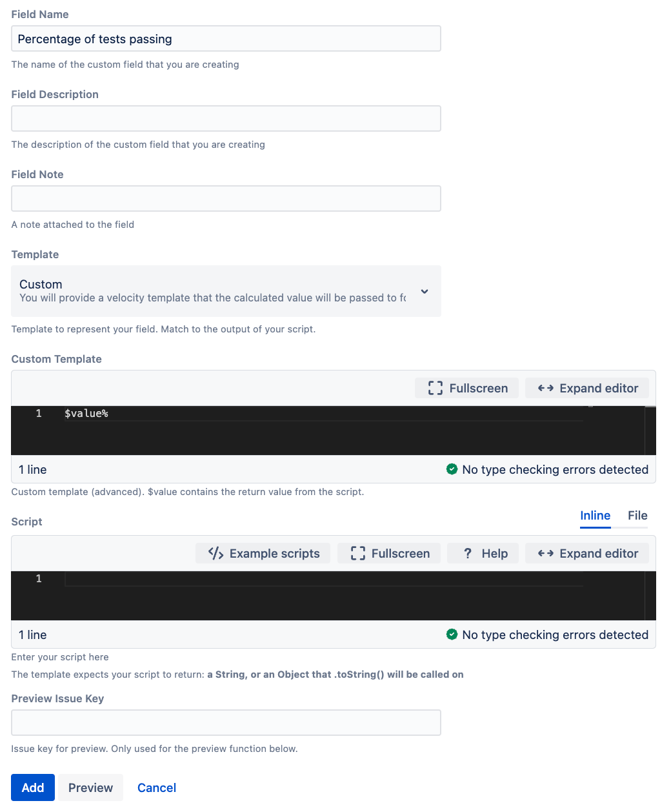The height and width of the screenshot is (812, 671).
Task: Click into the Field Description input
Action: 226,119
